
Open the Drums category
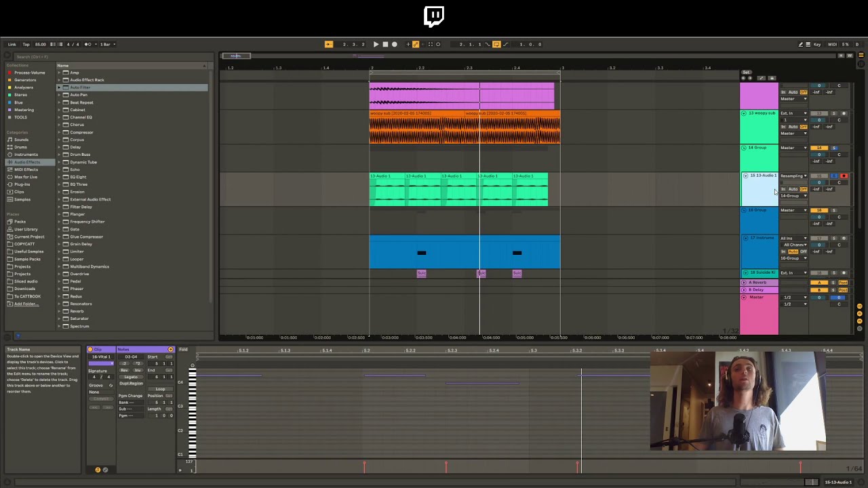20,147
